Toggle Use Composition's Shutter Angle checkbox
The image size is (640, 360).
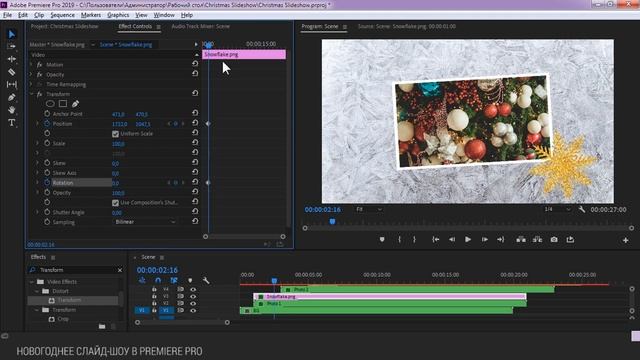[x=115, y=202]
